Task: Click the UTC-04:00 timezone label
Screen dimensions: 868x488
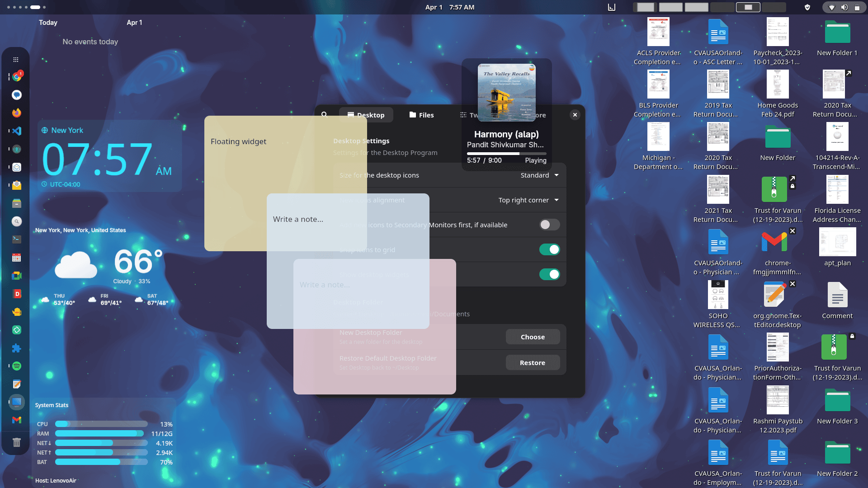Action: click(x=65, y=184)
